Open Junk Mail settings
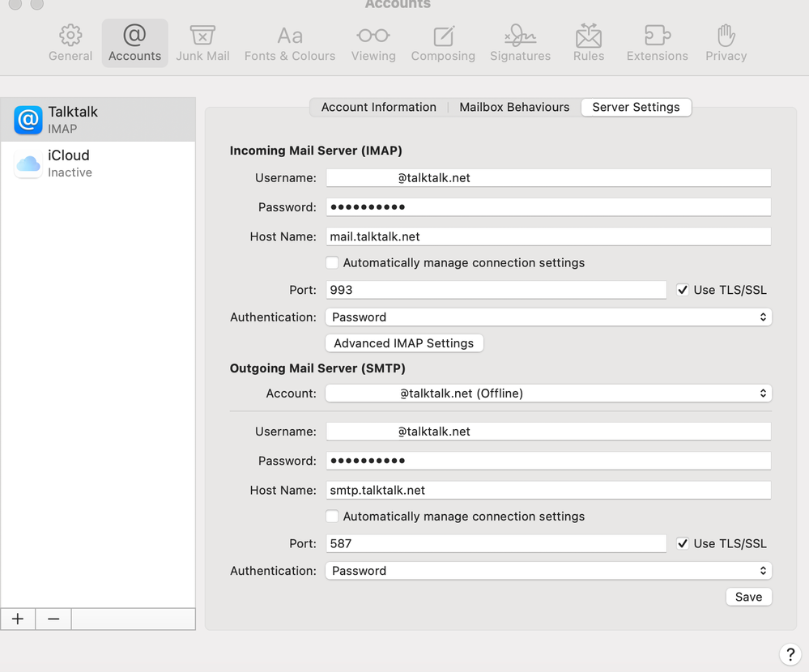The width and height of the screenshot is (809, 672). (x=202, y=42)
